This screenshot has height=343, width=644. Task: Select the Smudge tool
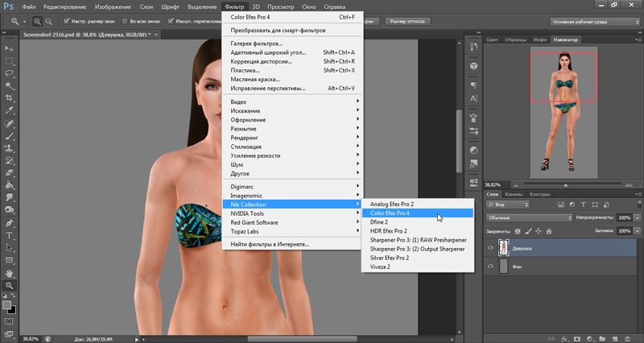tap(9, 197)
